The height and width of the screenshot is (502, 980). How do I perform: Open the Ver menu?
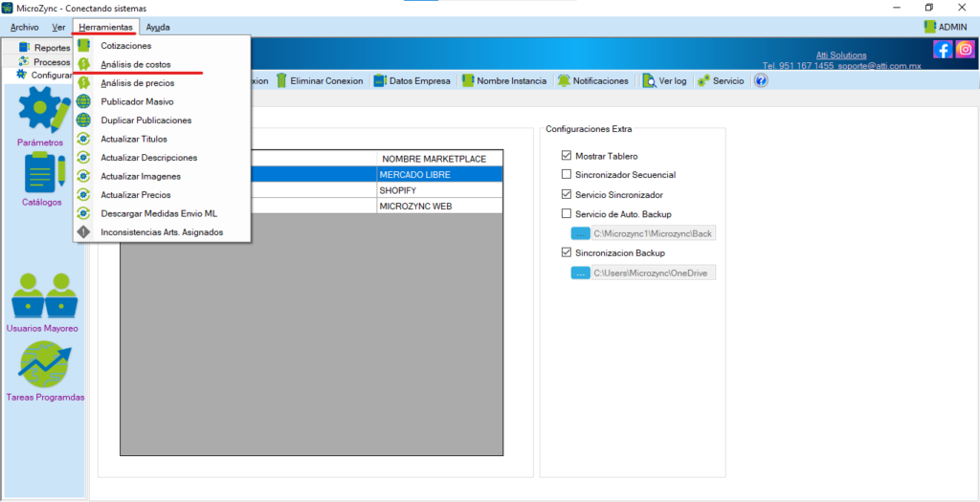click(58, 27)
